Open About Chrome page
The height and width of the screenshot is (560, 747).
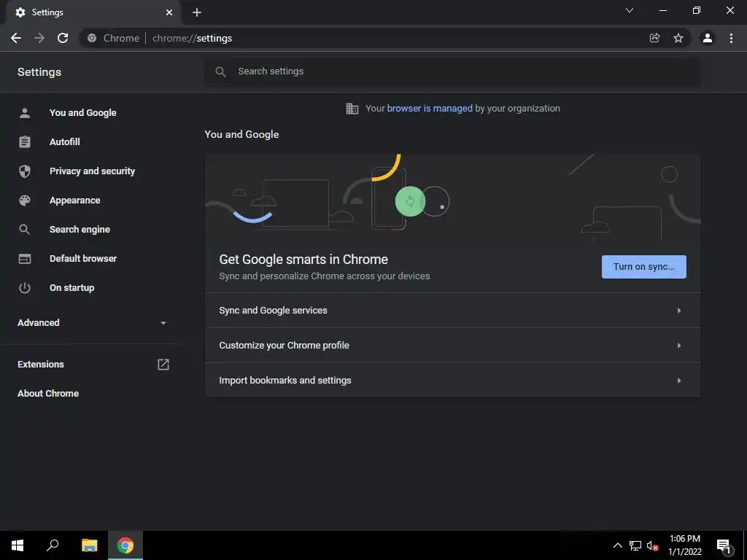[48, 393]
